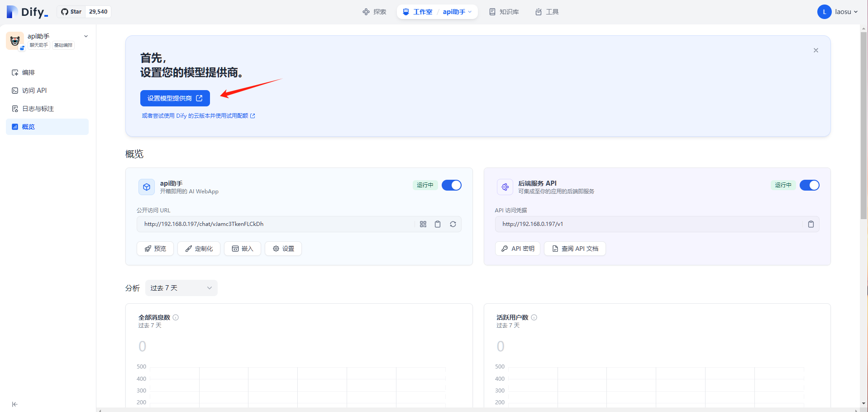The width and height of the screenshot is (868, 412).
Task: Click the 嵌入 embed button
Action: coord(243,249)
